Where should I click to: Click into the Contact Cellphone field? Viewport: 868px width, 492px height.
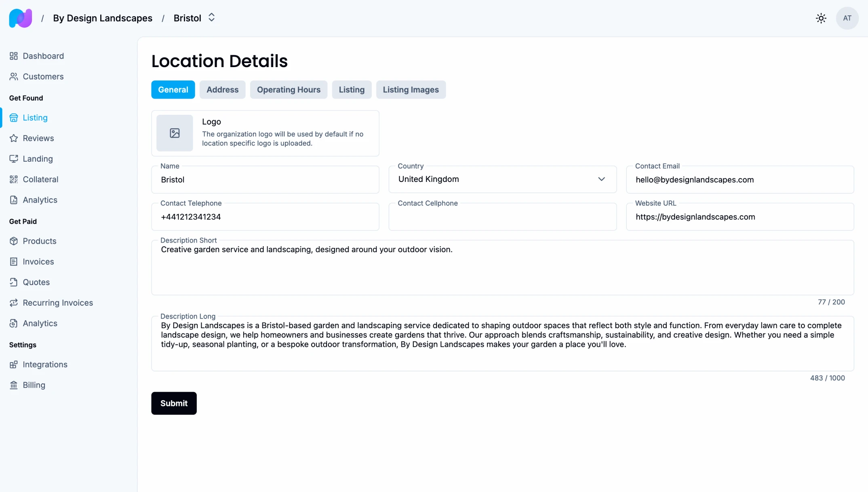(502, 217)
